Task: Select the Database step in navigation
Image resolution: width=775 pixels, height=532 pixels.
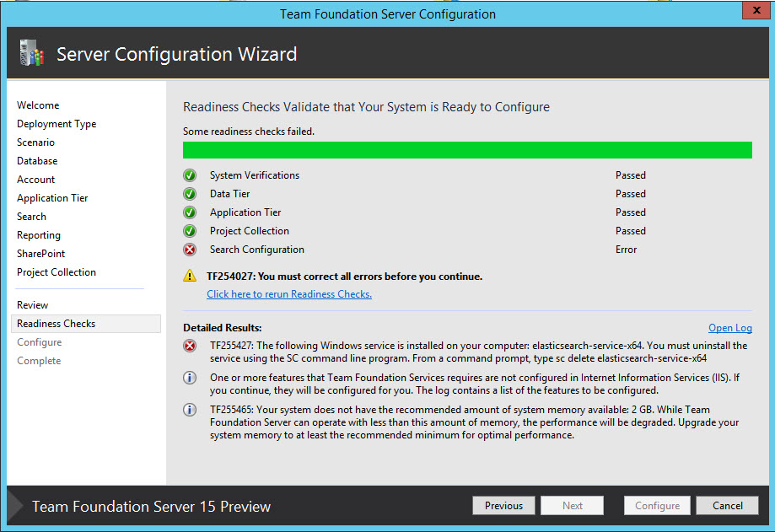Action: click(x=37, y=161)
